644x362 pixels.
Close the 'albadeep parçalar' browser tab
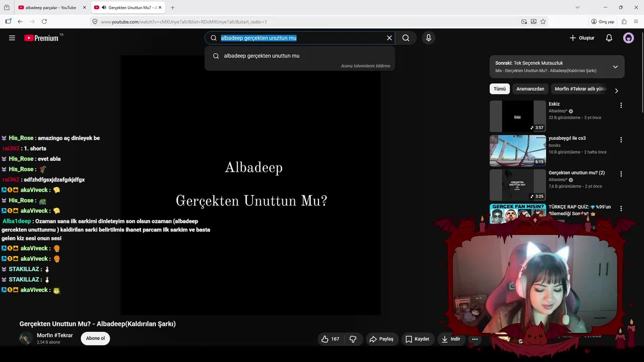85,8
